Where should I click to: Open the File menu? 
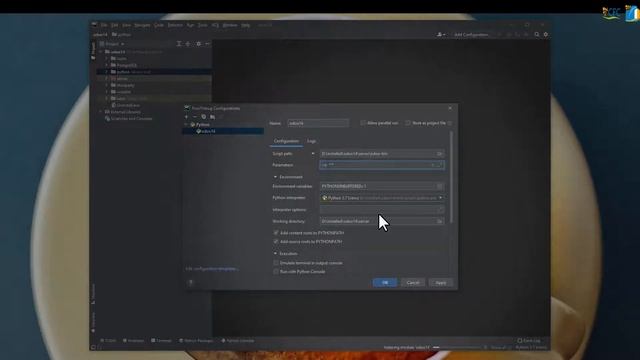pos(104,25)
